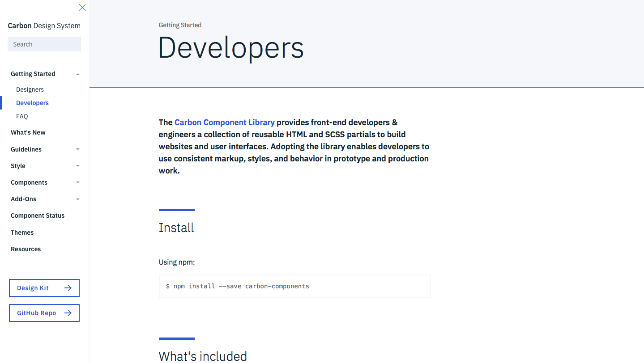The height and width of the screenshot is (363, 644).
Task: Click the Developers page heading
Action: (231, 48)
